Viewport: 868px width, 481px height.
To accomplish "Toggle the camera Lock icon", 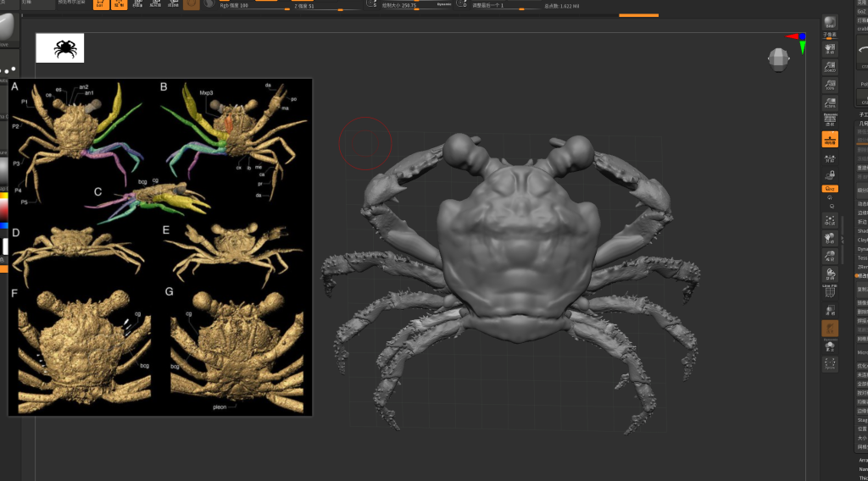I will (830, 175).
